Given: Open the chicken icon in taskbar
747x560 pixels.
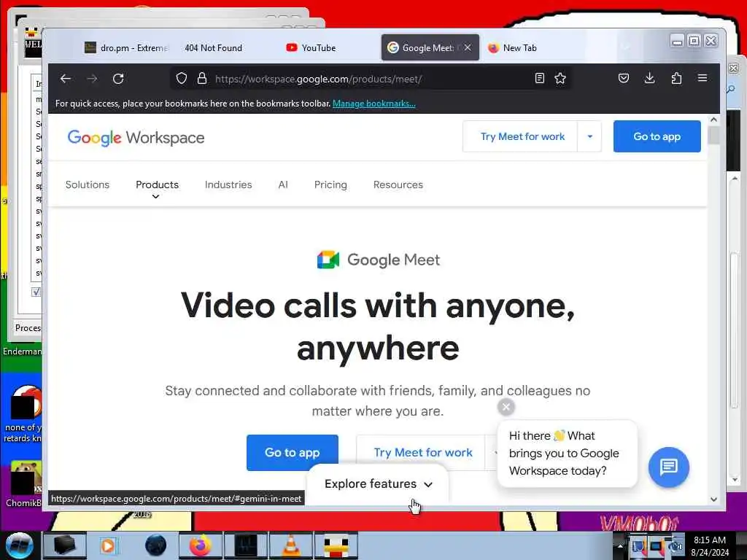Looking at the screenshot, I should (x=336, y=545).
